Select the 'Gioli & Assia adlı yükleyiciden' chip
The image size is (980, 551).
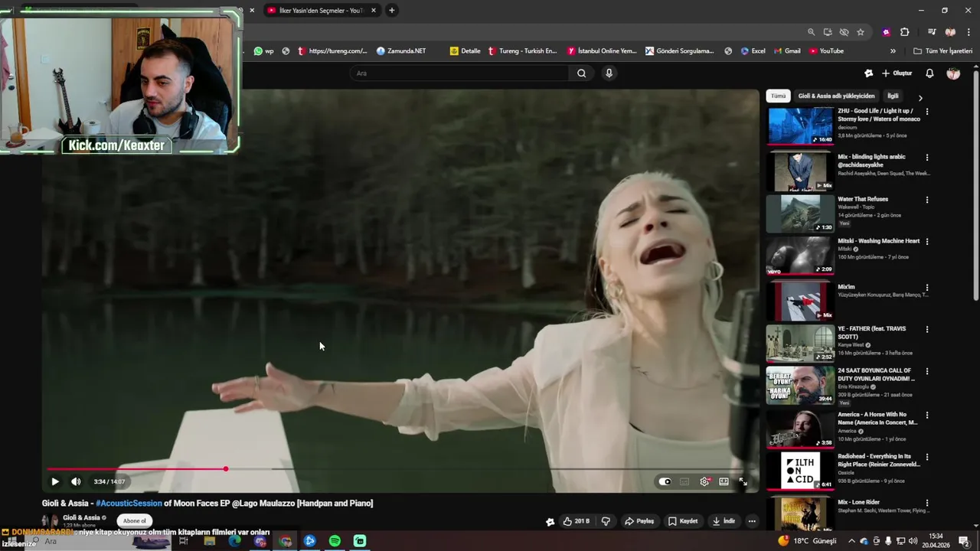click(836, 96)
